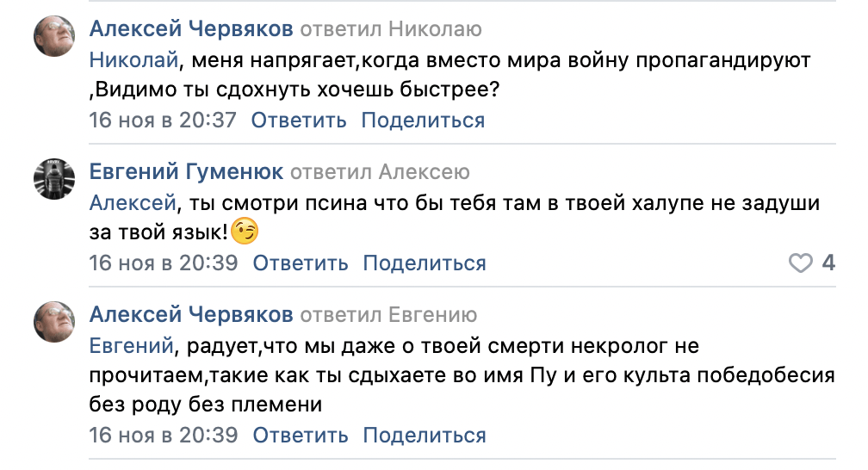868x470 pixels.
Task: Click the 'Николай' mention starting the first comment
Action: coord(133,60)
